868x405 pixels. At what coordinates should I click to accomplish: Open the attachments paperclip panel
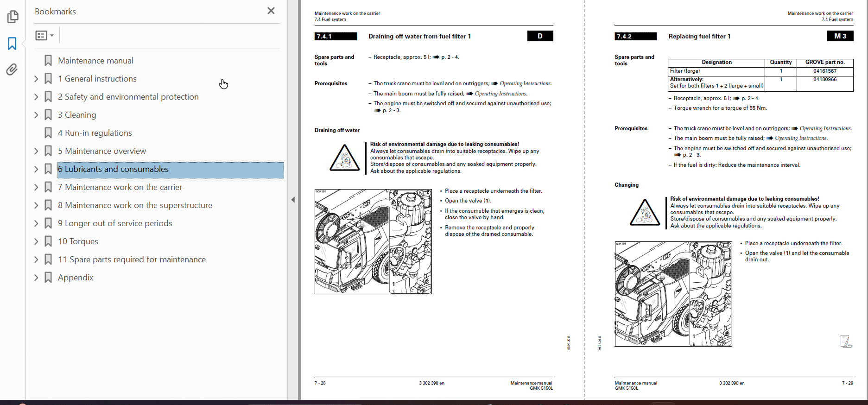click(13, 70)
